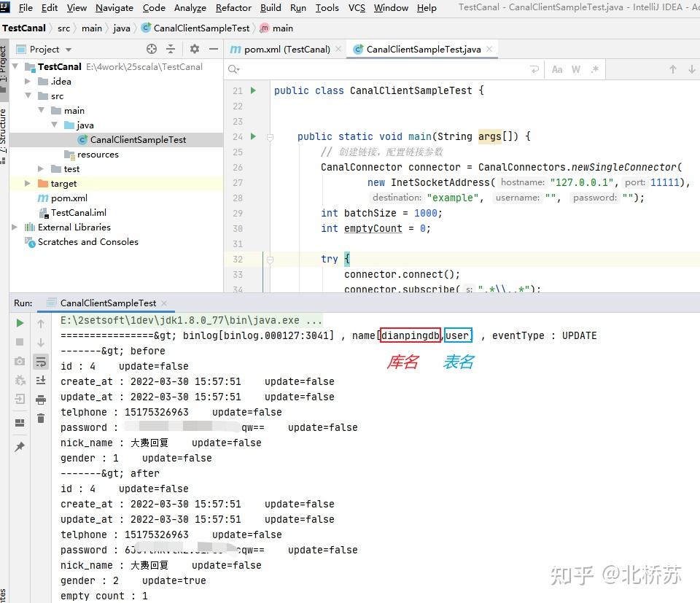Toggle Match Case (Aa) in search bar

click(x=557, y=69)
